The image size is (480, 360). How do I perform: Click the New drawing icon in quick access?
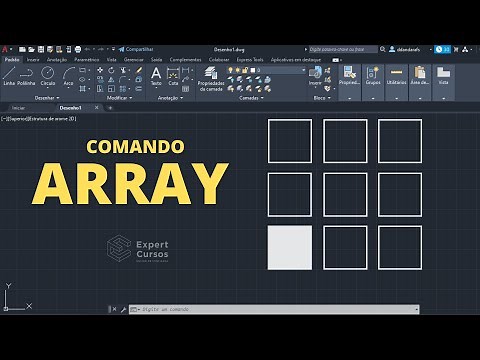[22, 50]
